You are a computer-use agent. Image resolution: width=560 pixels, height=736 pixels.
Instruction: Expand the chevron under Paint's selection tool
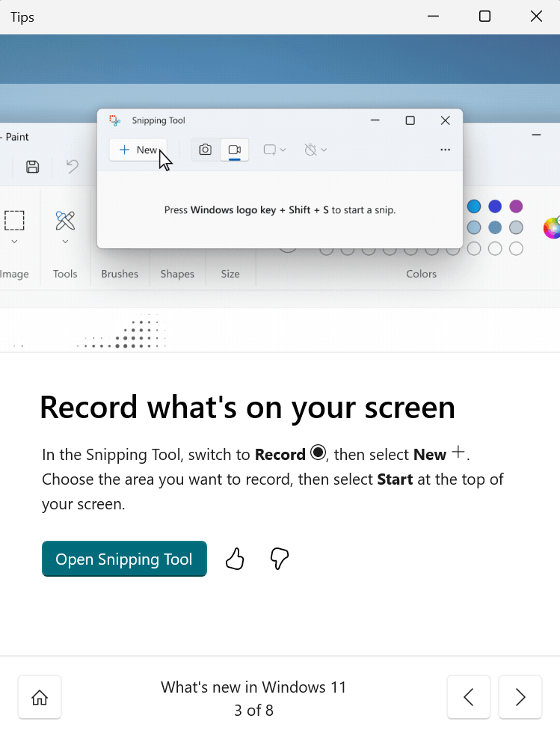14,242
